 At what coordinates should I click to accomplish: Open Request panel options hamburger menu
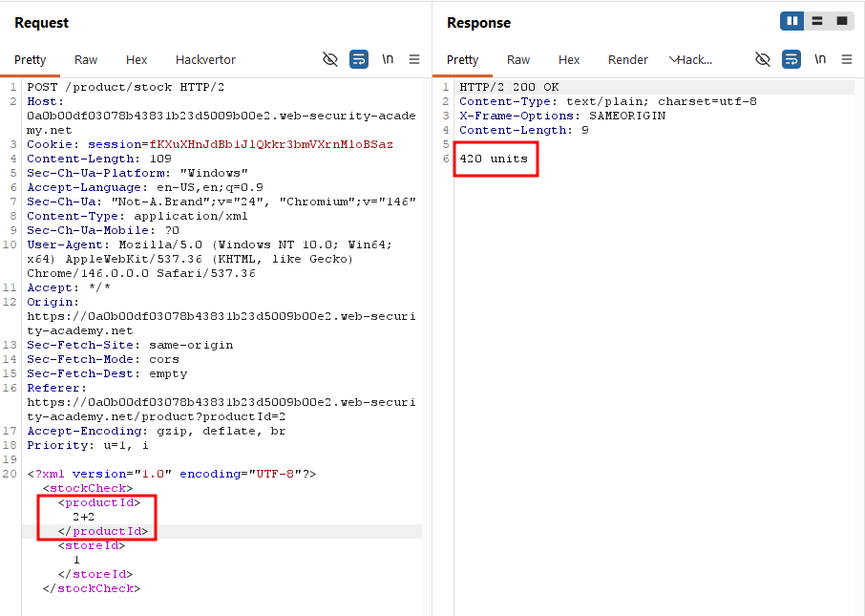coord(414,59)
